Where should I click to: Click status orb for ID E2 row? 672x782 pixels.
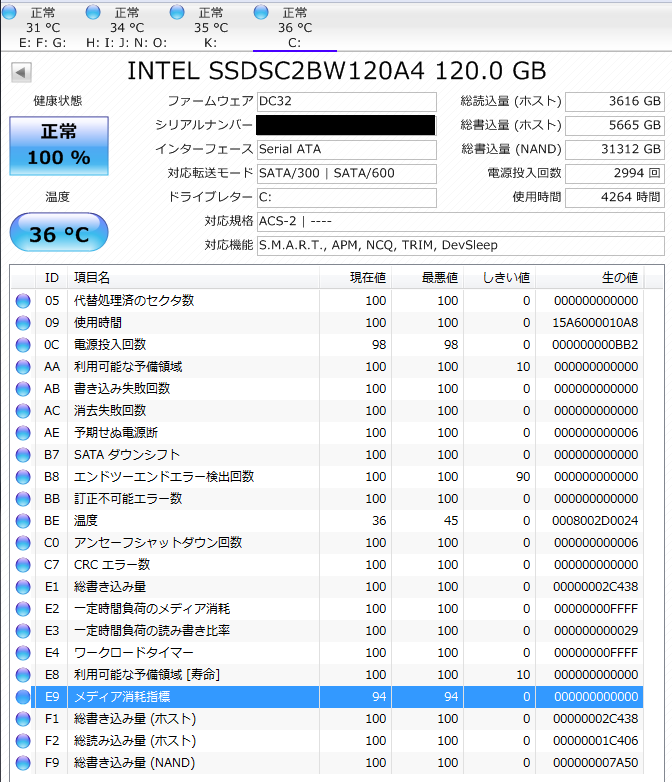click(23, 608)
